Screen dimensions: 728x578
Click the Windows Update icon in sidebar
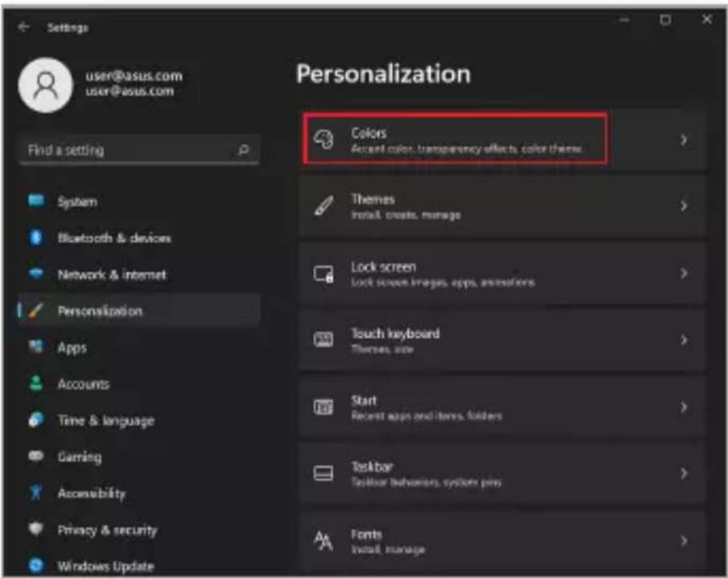[x=36, y=565]
